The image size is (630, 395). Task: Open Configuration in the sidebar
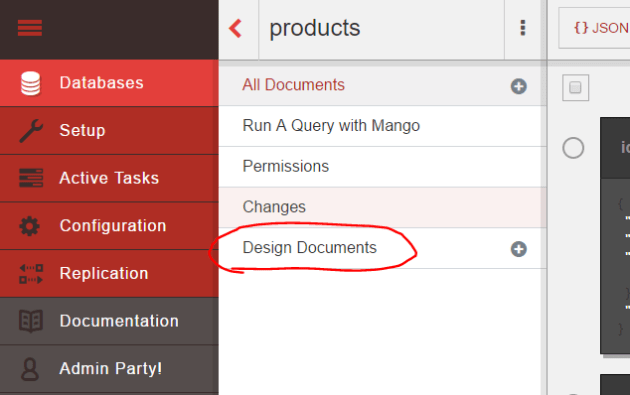[x=109, y=226]
